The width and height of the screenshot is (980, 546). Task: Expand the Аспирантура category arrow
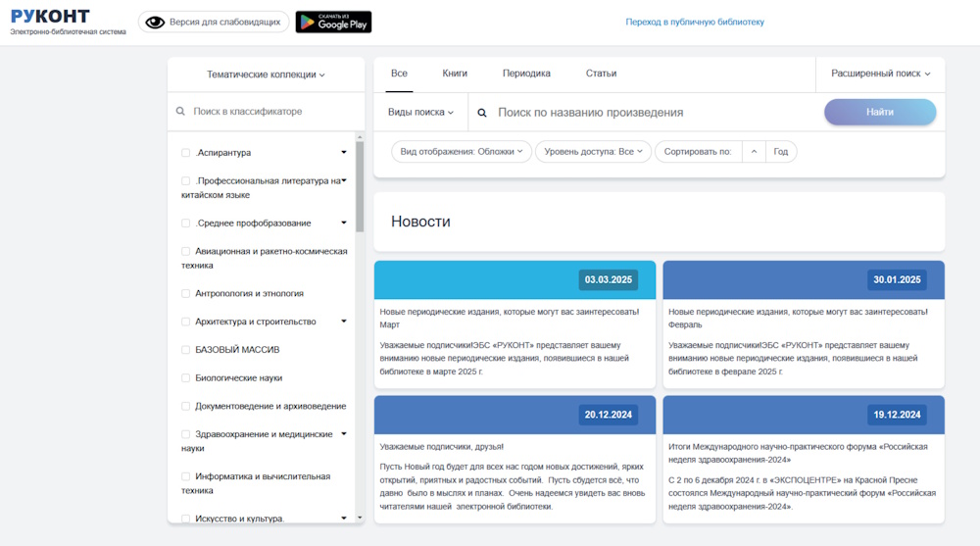pyautogui.click(x=344, y=153)
